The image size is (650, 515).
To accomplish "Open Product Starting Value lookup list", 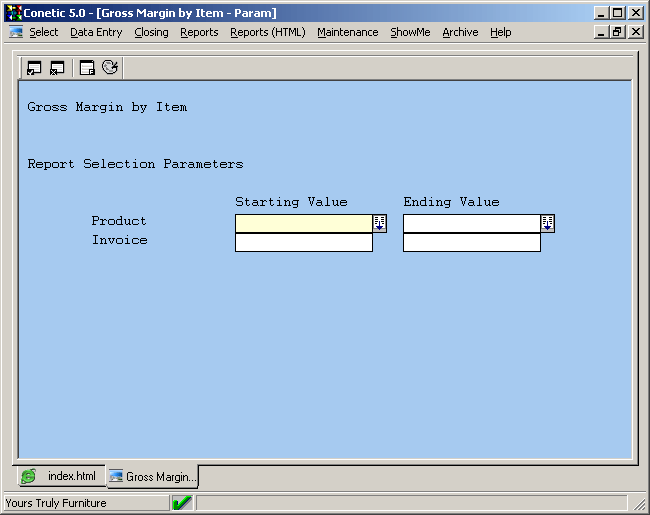I will [380, 223].
